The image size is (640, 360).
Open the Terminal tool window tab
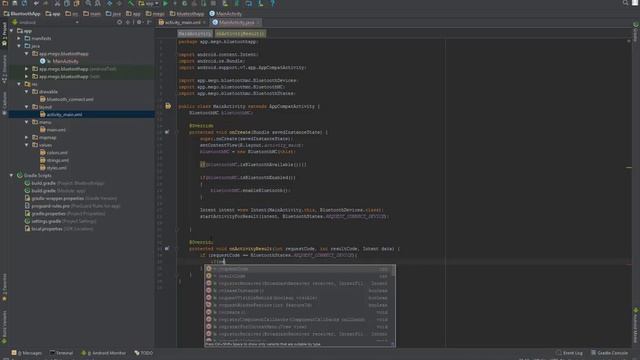[61, 353]
